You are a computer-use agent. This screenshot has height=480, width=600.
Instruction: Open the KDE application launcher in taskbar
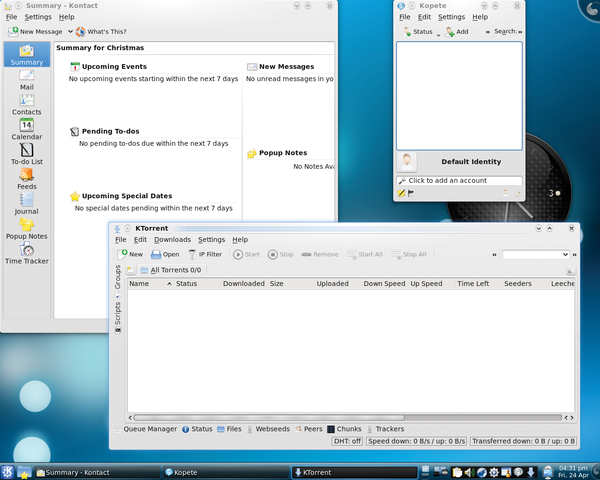[7, 472]
